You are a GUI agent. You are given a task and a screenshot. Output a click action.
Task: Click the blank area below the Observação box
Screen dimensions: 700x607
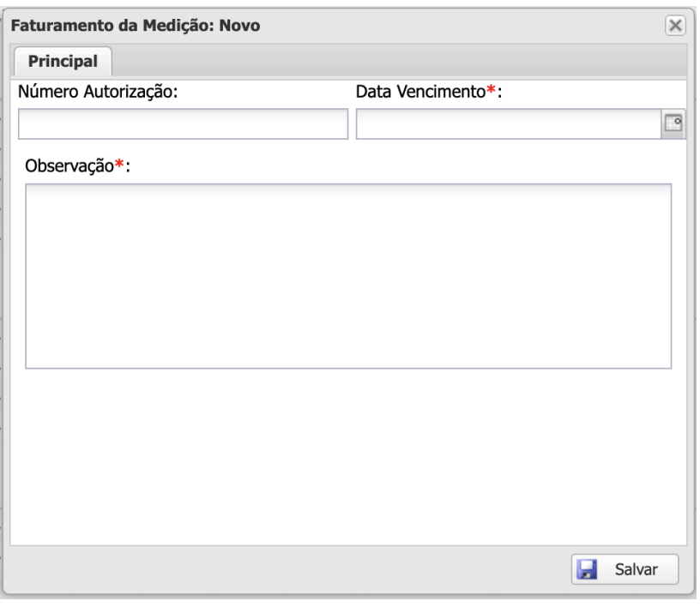[348, 454]
